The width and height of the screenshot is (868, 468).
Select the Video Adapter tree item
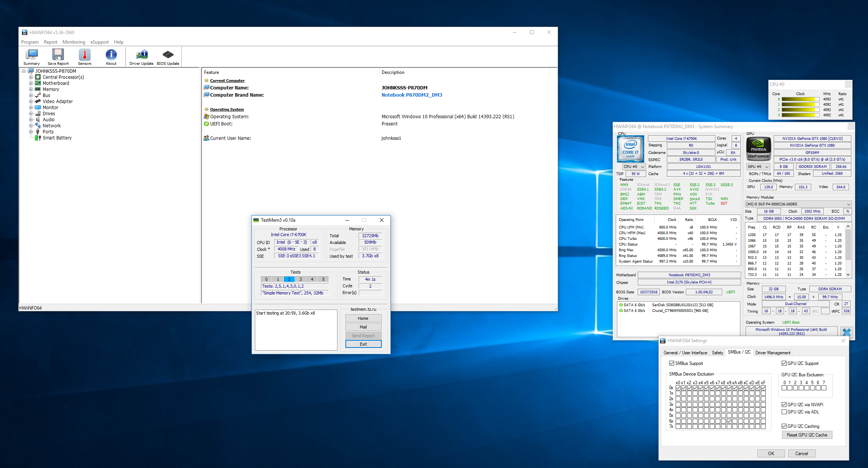(58, 102)
